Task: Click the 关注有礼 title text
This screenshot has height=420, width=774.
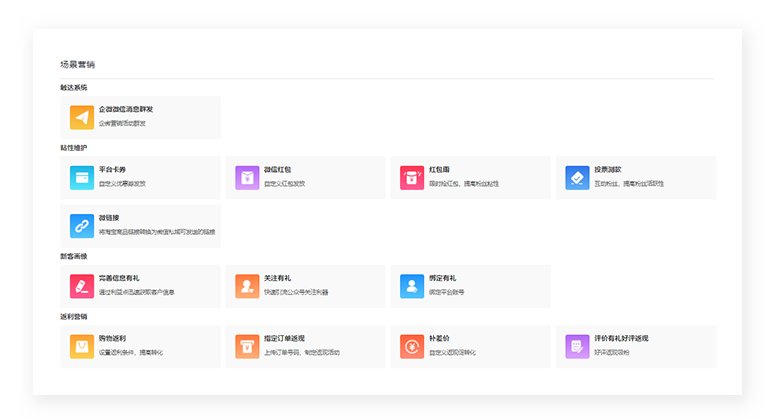Action: click(278, 278)
